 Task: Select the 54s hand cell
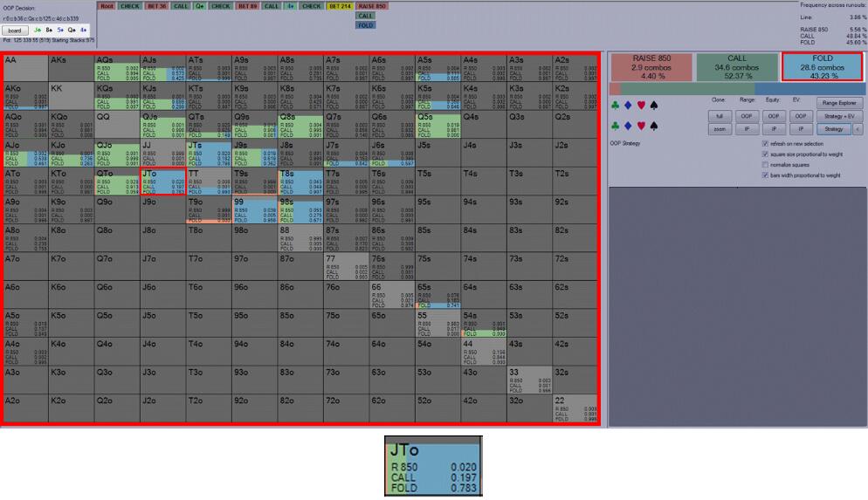click(484, 324)
